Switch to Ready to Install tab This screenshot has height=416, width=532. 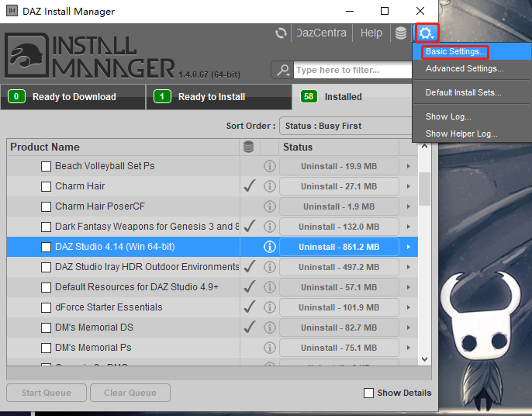pos(219,97)
